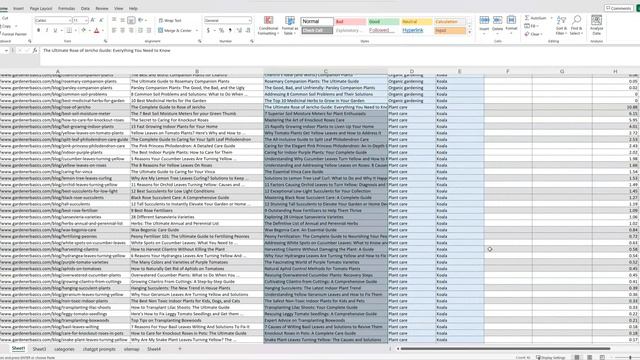
Task: Top align cell contents
Action: pos(114,20)
